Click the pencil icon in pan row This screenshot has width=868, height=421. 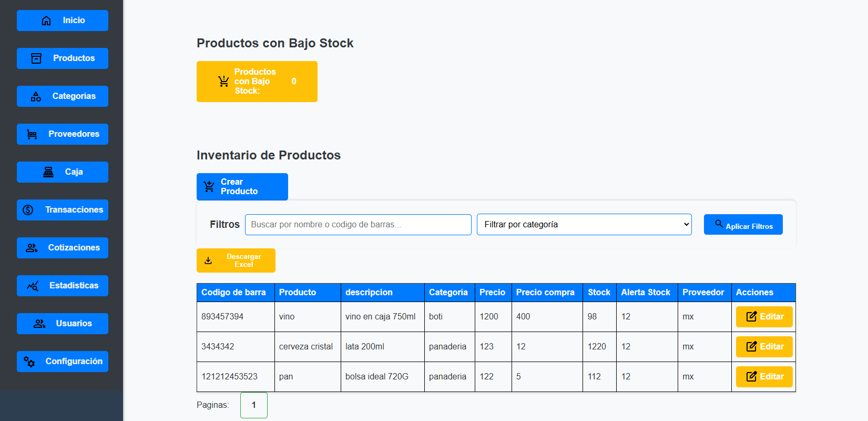coord(752,376)
